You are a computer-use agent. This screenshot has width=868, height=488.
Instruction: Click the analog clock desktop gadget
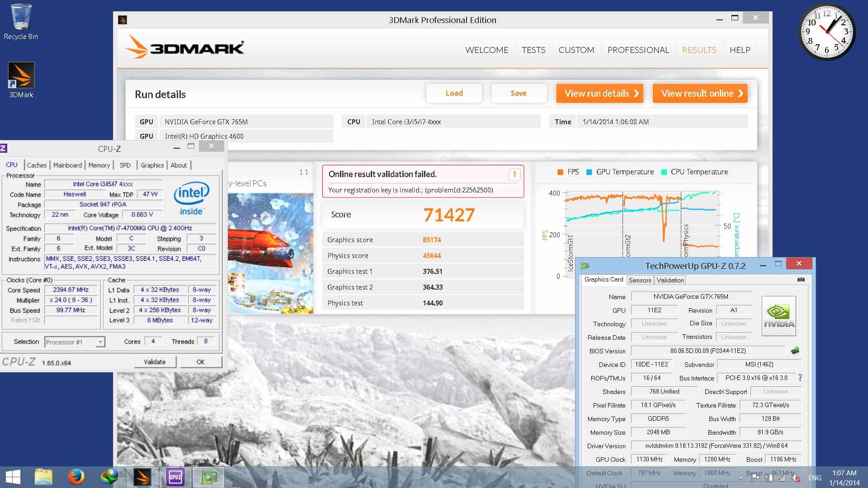(x=827, y=32)
